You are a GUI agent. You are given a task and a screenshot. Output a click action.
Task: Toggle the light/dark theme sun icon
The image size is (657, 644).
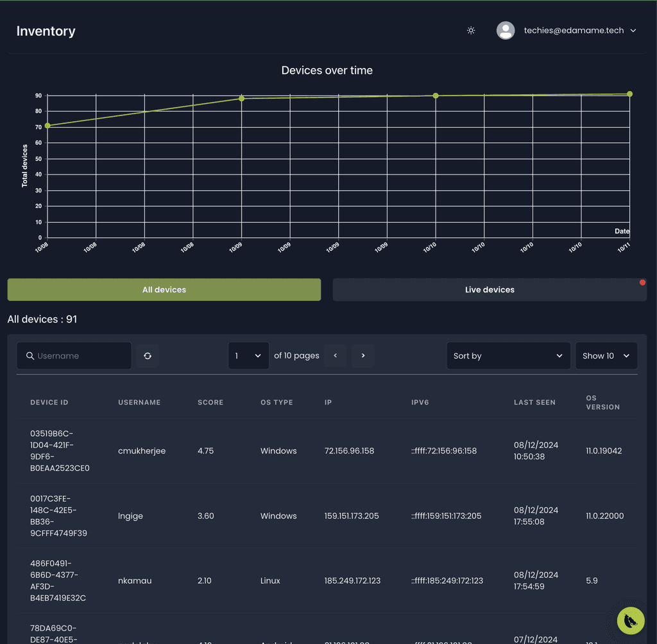[x=471, y=31]
